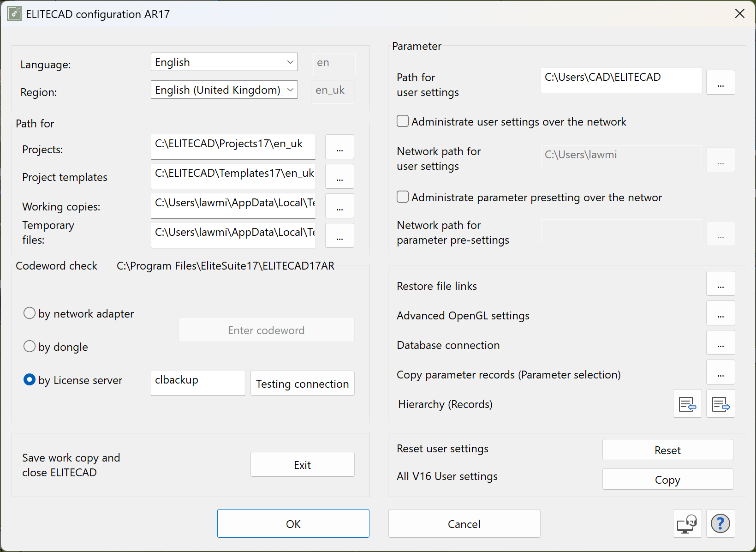Open Advanced OpenGL settings browse button
Image resolution: width=756 pixels, height=552 pixels.
[720, 313]
